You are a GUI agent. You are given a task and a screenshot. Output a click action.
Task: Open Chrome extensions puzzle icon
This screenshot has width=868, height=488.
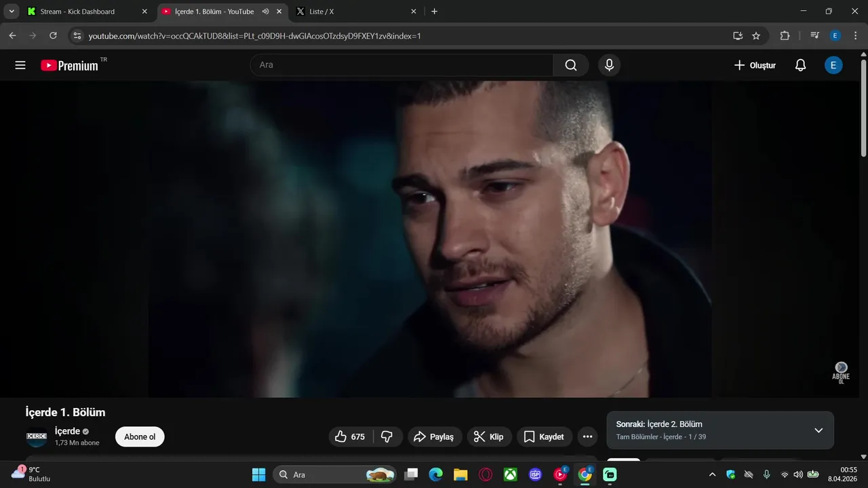click(x=785, y=36)
